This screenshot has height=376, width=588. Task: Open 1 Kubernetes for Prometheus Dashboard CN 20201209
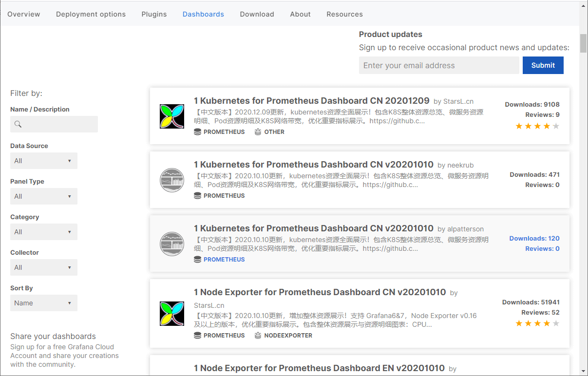click(312, 101)
